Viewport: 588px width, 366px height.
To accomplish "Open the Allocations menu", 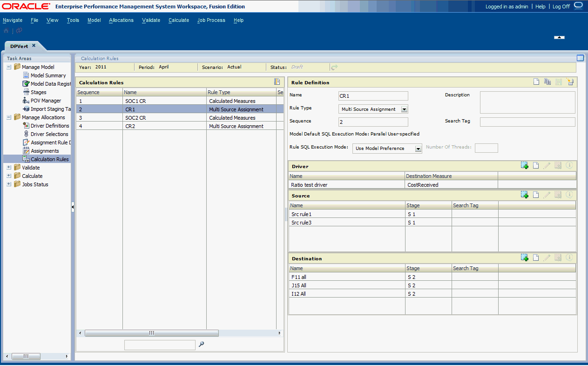I will click(x=121, y=20).
